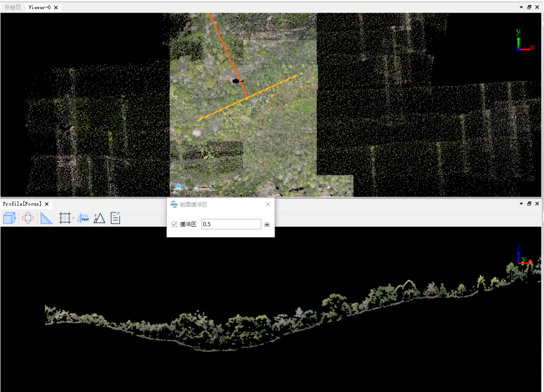This screenshot has width=544, height=392.
Task: Switch to the 开始页 tab
Action: coord(13,7)
